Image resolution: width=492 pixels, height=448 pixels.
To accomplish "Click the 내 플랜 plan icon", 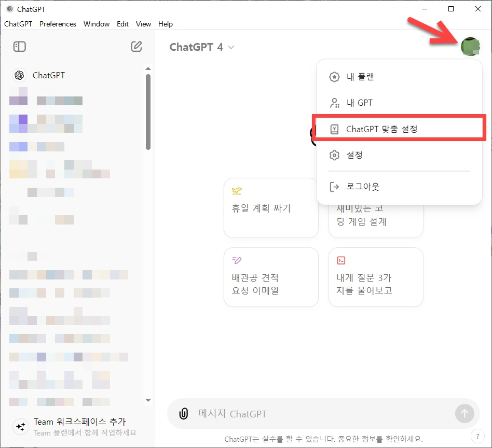I will 334,77.
